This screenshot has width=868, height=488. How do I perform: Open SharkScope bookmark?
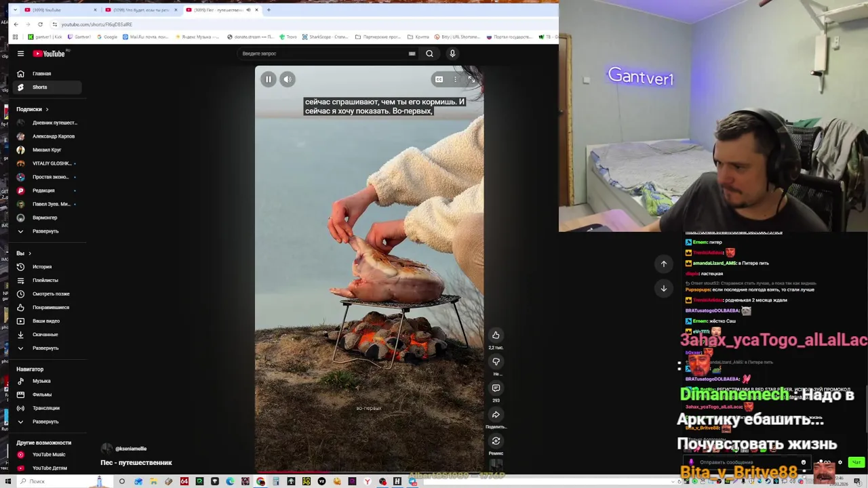(x=325, y=37)
